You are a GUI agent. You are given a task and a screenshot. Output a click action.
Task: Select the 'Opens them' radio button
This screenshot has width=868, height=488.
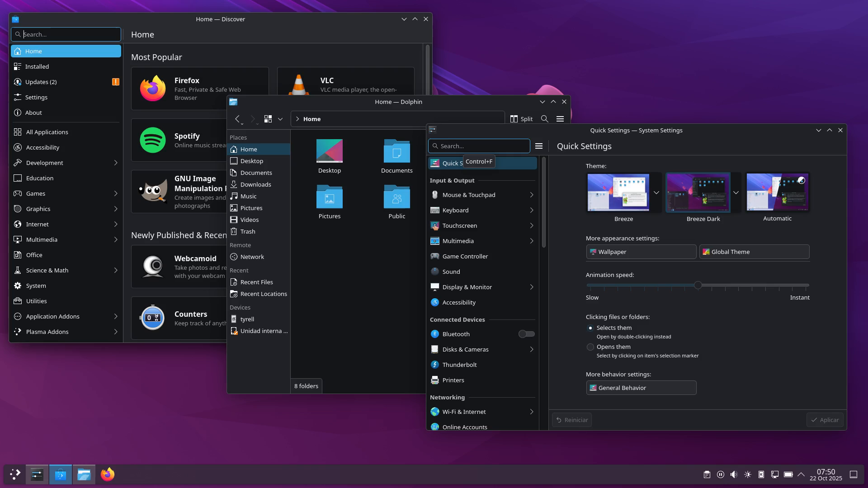[x=590, y=347]
